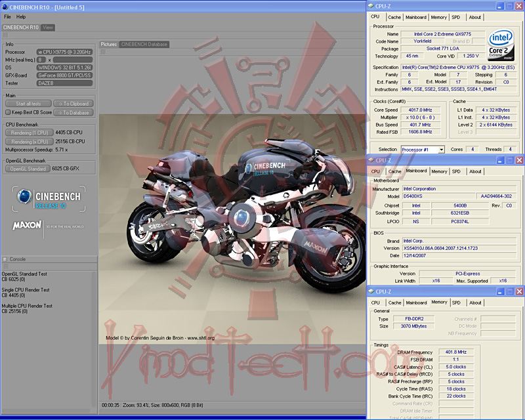
Task: Open SPD tab in bottom CPU-Z window
Action: (x=456, y=303)
